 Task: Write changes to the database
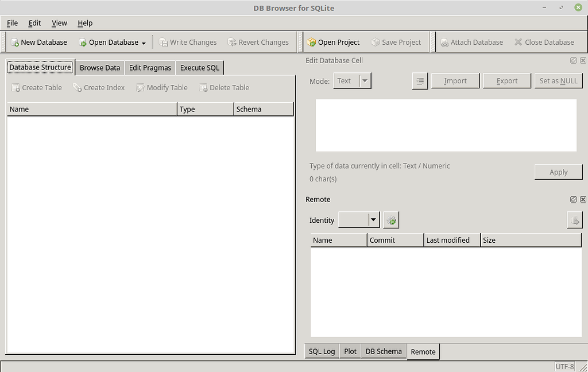[188, 42]
